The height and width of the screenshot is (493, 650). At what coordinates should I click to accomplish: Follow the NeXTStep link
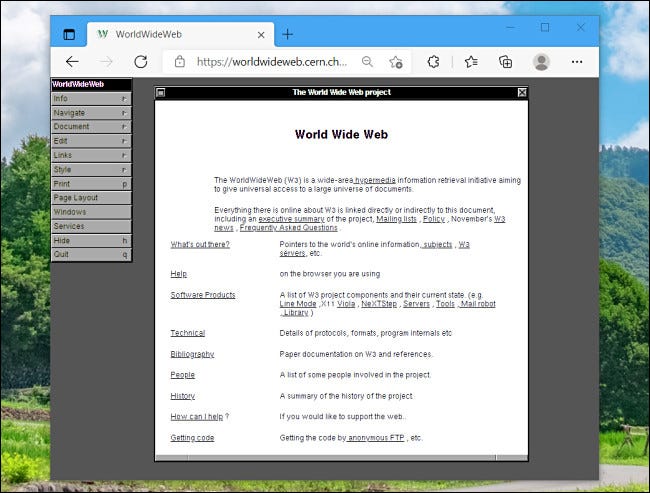(x=379, y=304)
